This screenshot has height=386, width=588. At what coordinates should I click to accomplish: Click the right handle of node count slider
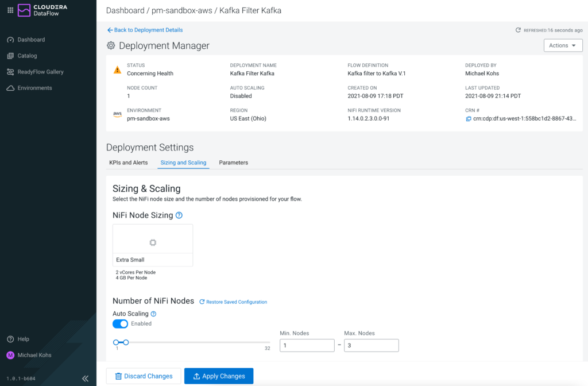coord(126,342)
